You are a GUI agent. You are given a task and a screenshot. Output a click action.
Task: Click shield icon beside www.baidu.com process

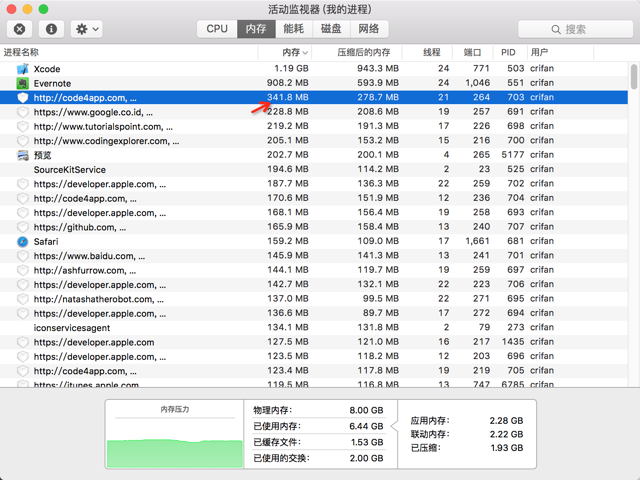point(23,256)
